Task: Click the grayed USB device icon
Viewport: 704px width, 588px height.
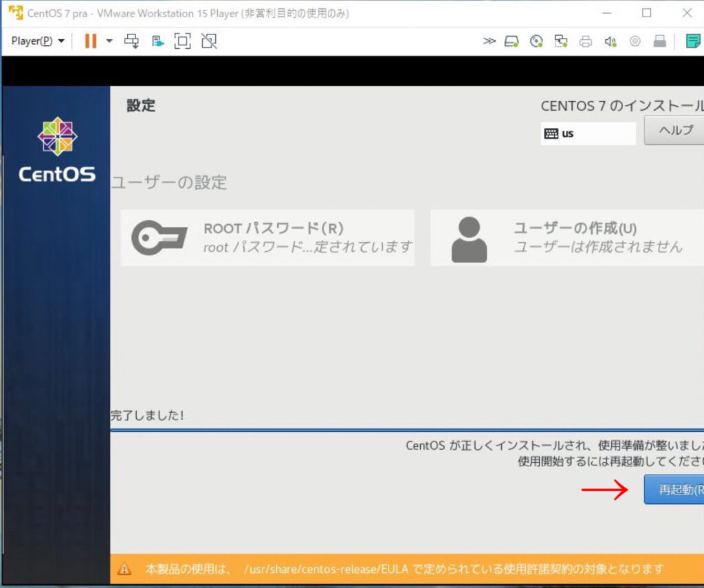Action: point(659,41)
